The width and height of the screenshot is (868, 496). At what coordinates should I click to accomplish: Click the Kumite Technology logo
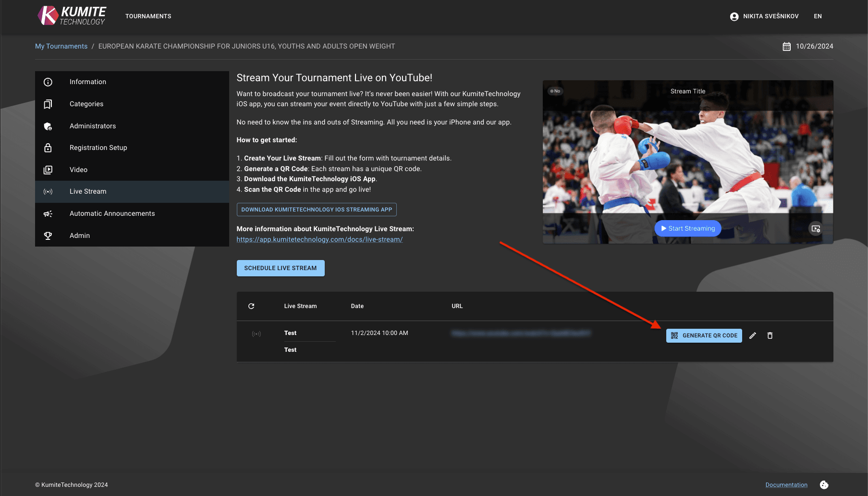[72, 16]
